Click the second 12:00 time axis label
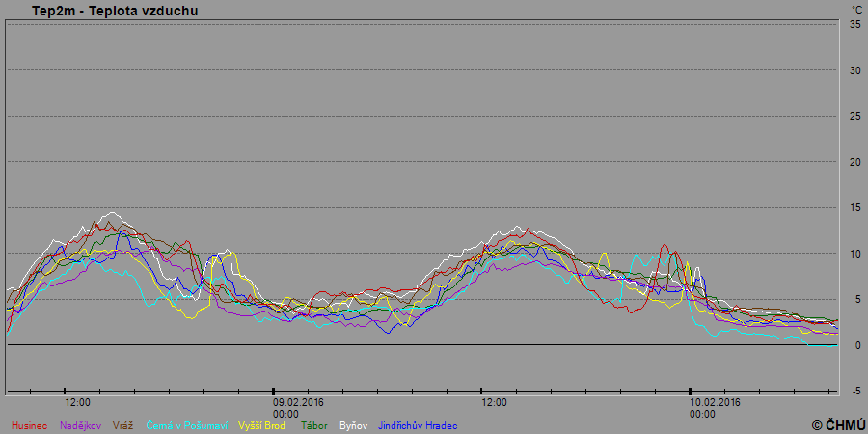The width and height of the screenshot is (868, 434). tap(494, 402)
